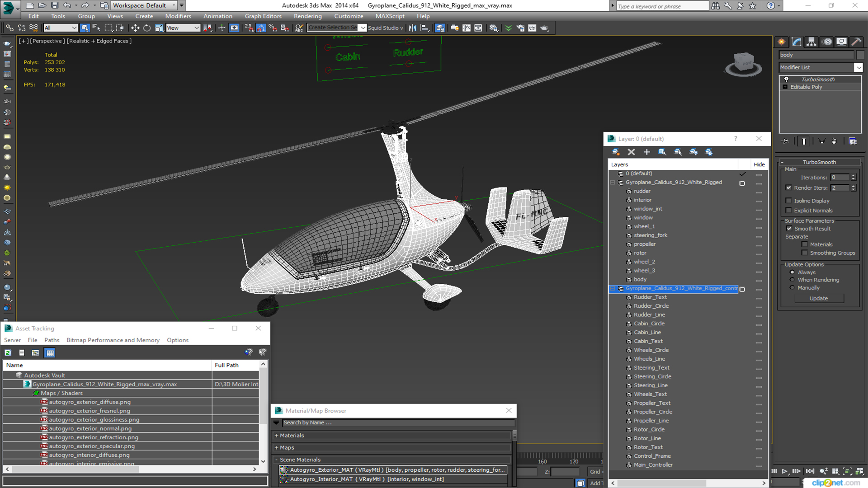Enable Separate by Smoothing Groups checkbox

(805, 253)
